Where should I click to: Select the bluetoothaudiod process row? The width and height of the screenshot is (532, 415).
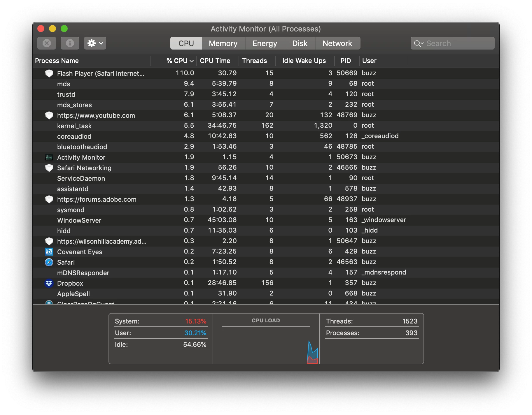pos(266,147)
